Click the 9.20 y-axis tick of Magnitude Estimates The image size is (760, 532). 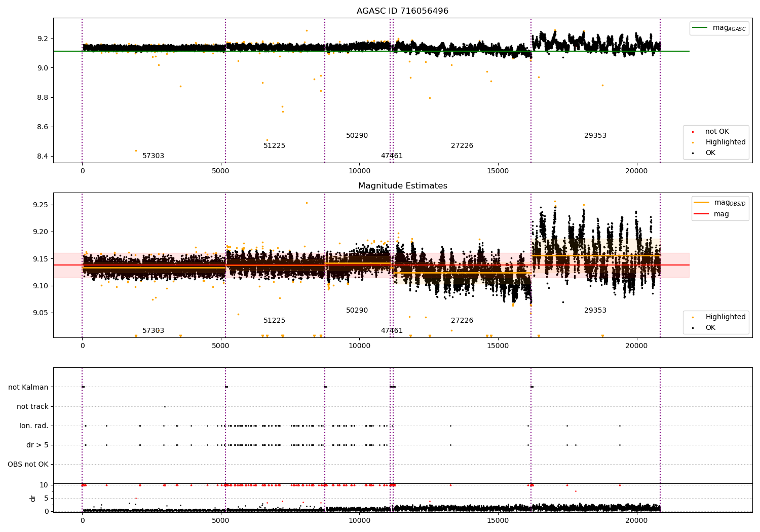pyautogui.click(x=41, y=232)
